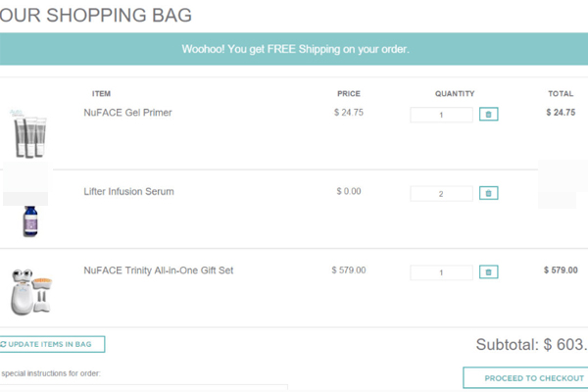Image resolution: width=588 pixels, height=392 pixels.
Task: Open the NuFACE Gel Primer product link
Action: click(x=127, y=113)
